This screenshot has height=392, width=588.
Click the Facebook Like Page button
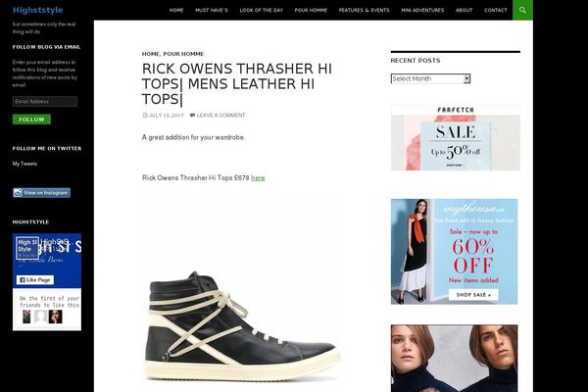(35, 280)
